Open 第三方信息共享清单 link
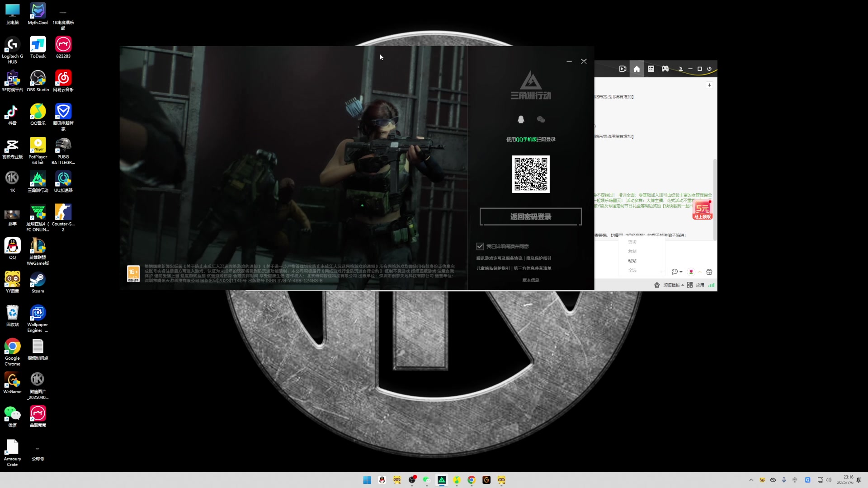This screenshot has height=488, width=868. [x=533, y=268]
